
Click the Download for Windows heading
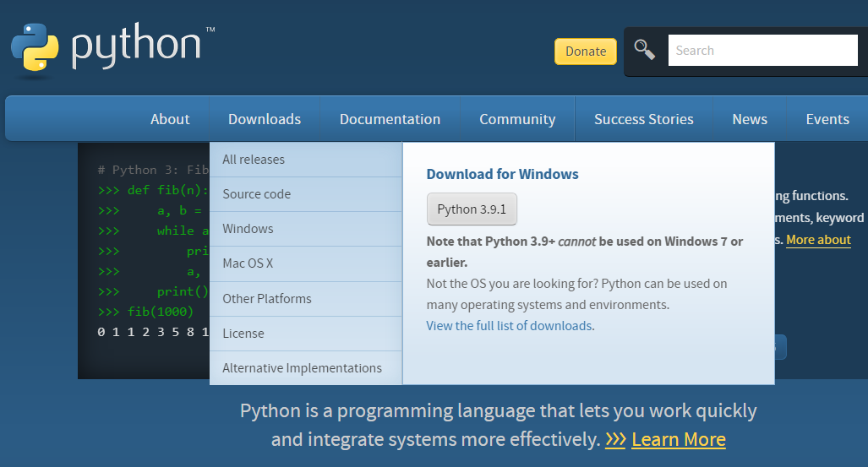click(502, 174)
